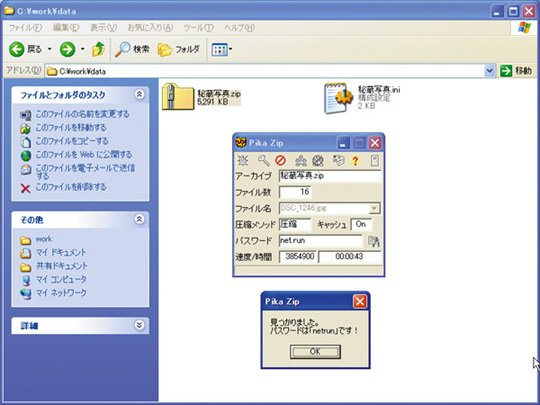Click the speed value 3854900
Viewport: 540px width, 405px height.
[x=298, y=257]
